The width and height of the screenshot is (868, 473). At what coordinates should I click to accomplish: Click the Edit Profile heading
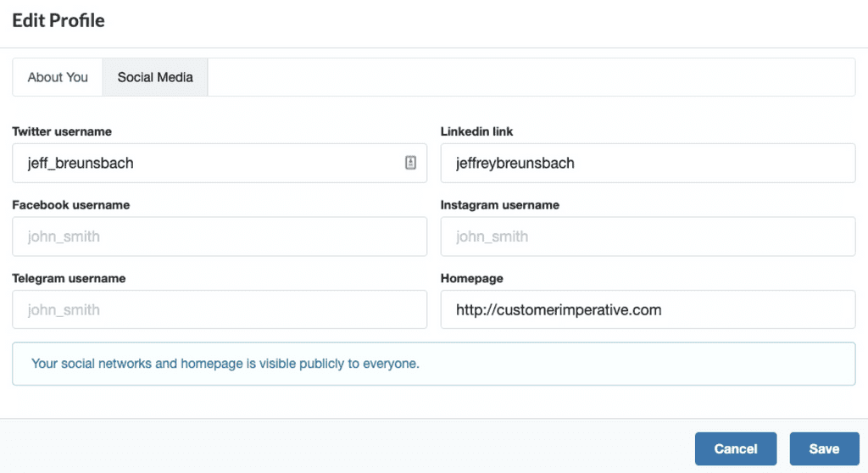58,20
